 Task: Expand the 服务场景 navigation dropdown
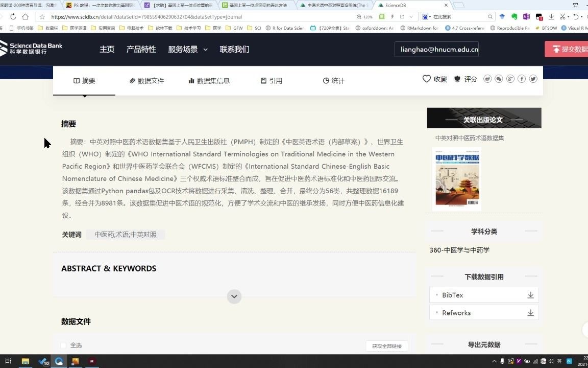[x=187, y=49]
